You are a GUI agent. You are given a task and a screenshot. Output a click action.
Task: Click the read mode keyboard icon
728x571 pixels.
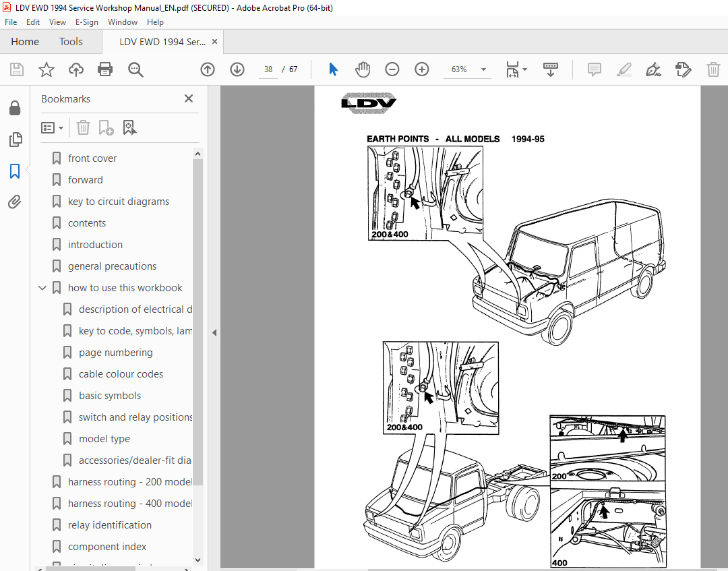click(551, 69)
